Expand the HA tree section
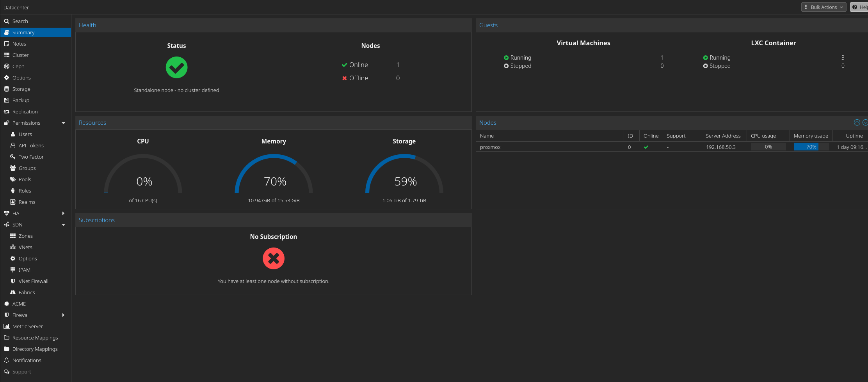Viewport: 868px width, 382px height. point(63,213)
